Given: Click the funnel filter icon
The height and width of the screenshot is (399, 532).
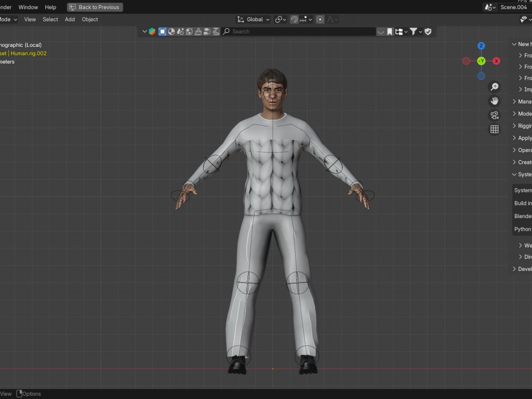Looking at the screenshot, I should [413, 31].
